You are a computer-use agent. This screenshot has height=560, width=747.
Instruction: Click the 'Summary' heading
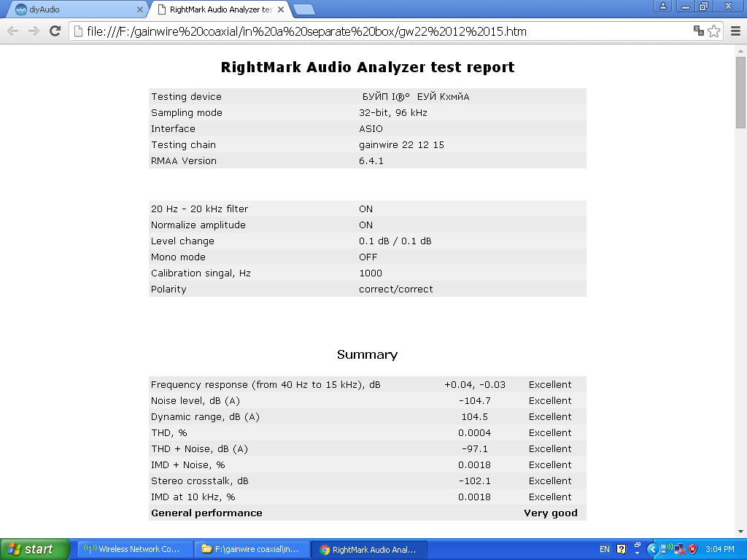[x=368, y=355]
